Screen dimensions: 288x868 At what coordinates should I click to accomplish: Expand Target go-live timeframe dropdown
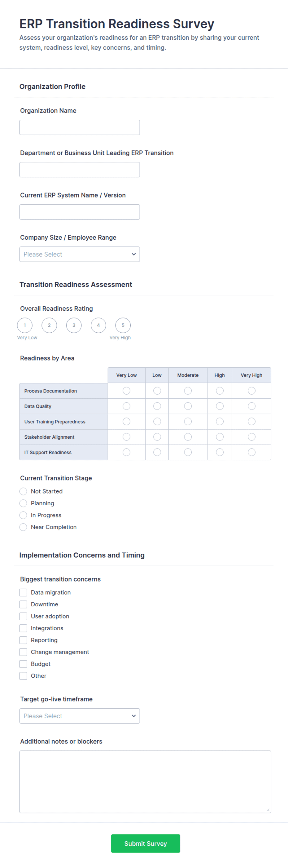click(79, 716)
